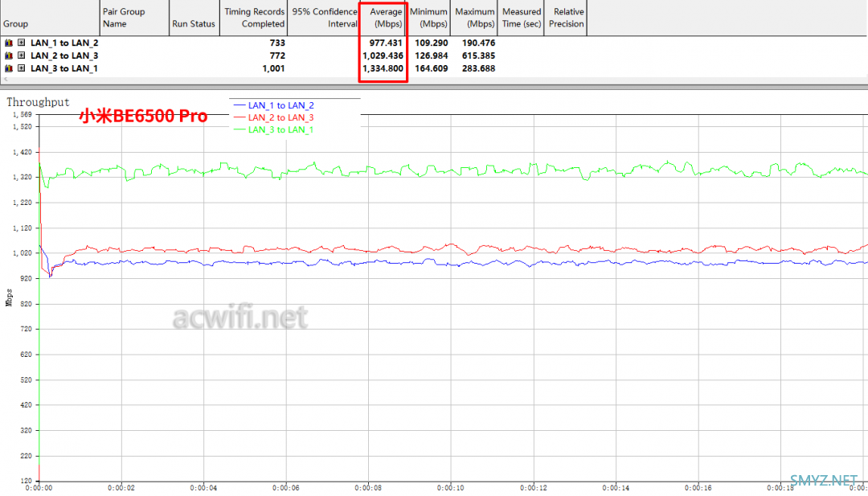This screenshot has height=496, width=868.
Task: Expand the LAN_3 to LAN_1 group row
Action: [21, 68]
